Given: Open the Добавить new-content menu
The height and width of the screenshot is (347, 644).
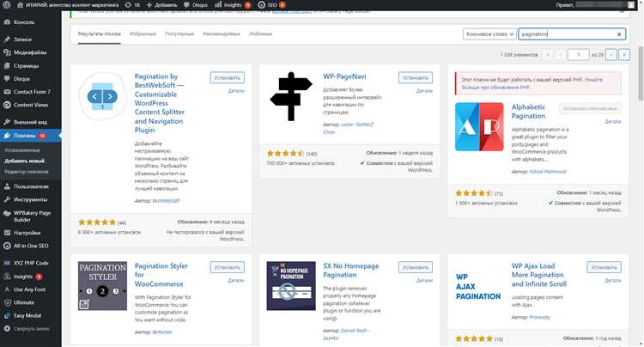Looking at the screenshot, I should pos(161,5).
